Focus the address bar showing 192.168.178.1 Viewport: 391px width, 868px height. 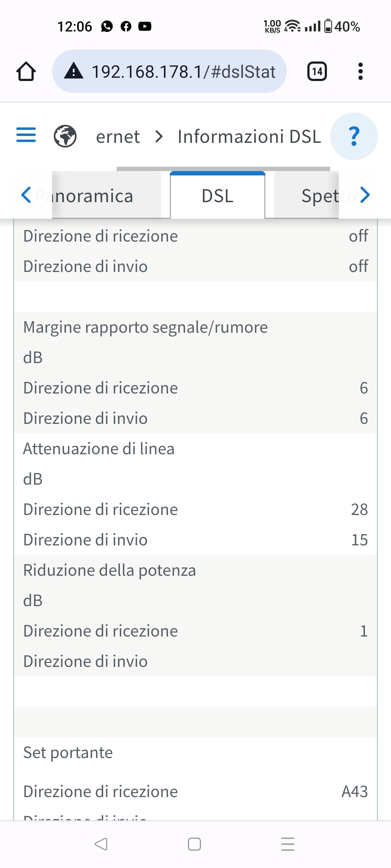coord(183,71)
